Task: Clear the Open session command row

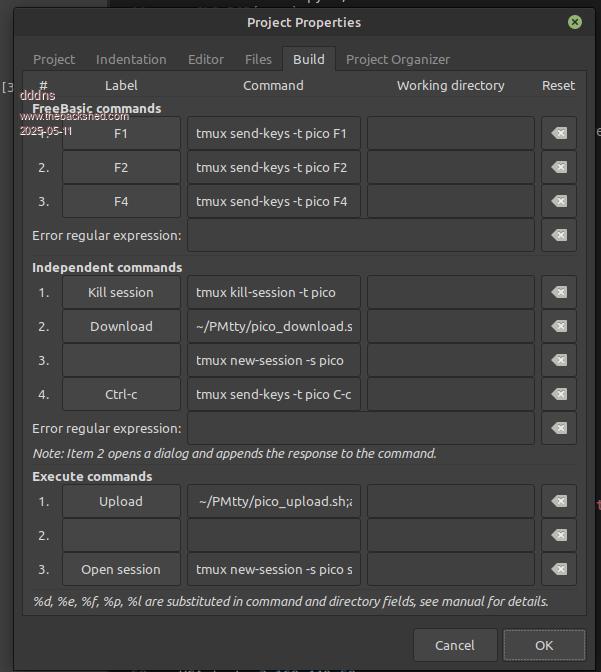Action: click(559, 569)
